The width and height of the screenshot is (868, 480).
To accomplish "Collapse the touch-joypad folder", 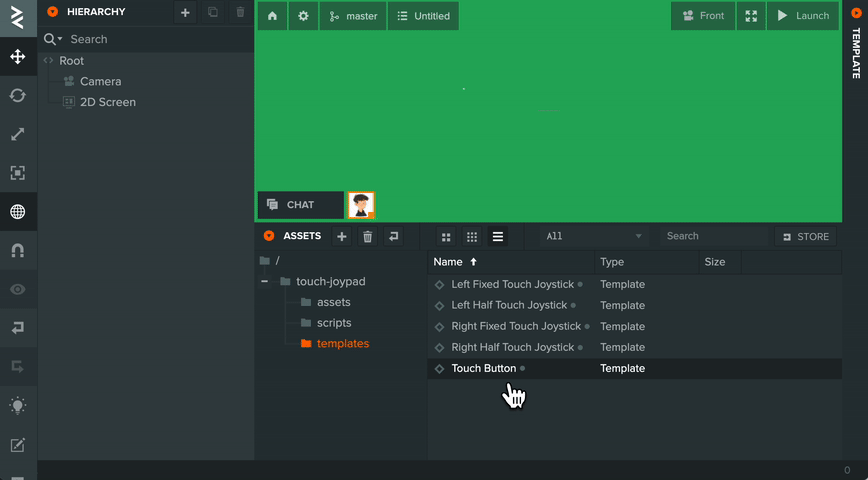I will click(x=265, y=281).
